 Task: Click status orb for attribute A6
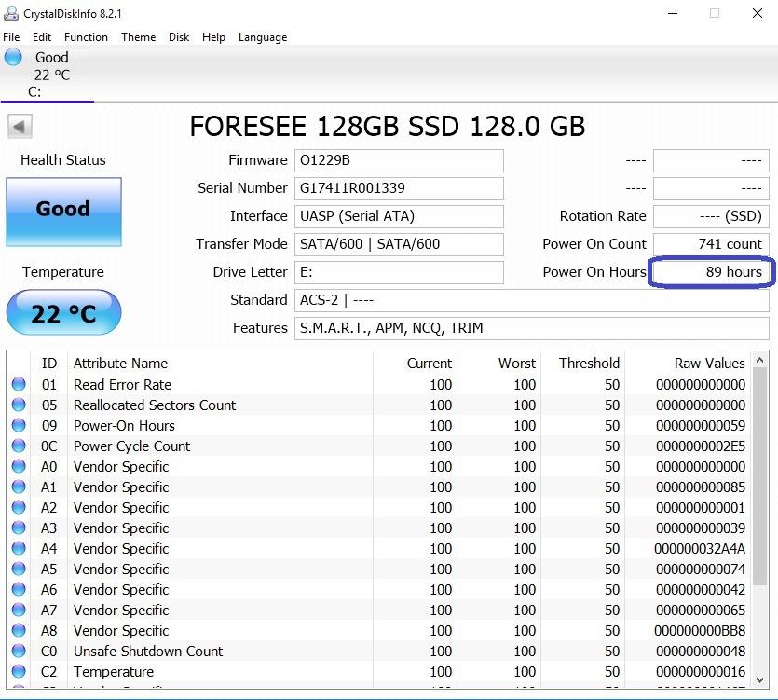(x=19, y=589)
